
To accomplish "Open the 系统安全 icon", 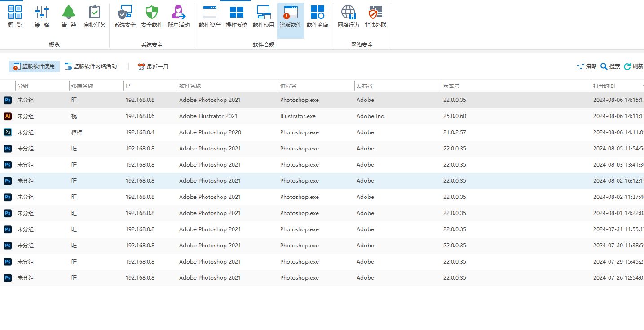I will coord(125,17).
